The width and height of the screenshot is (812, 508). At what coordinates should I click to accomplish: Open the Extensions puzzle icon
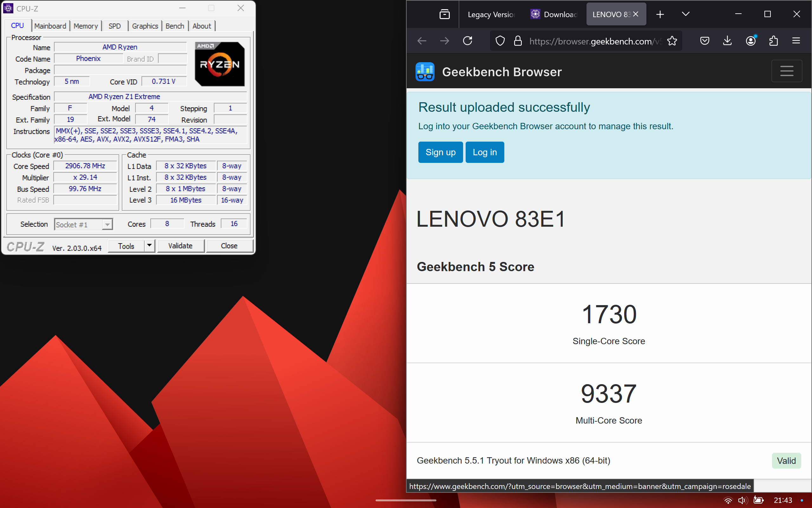pos(773,41)
